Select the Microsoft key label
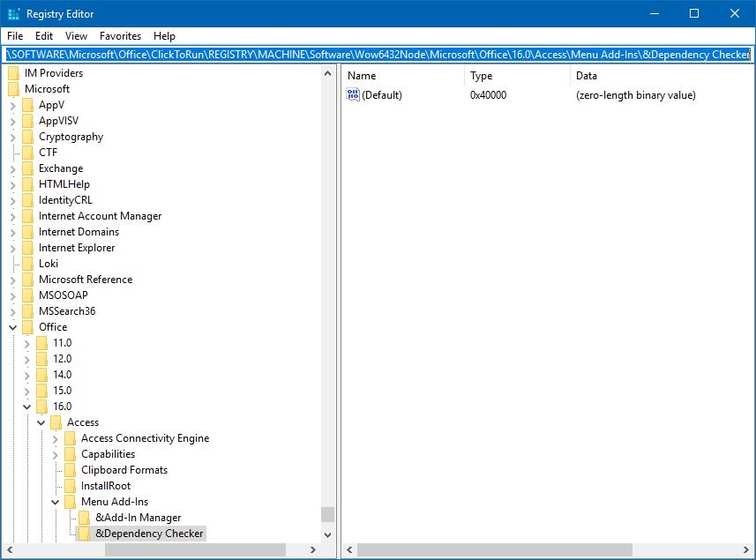Screen dimensions: 756x560 [x=47, y=89]
